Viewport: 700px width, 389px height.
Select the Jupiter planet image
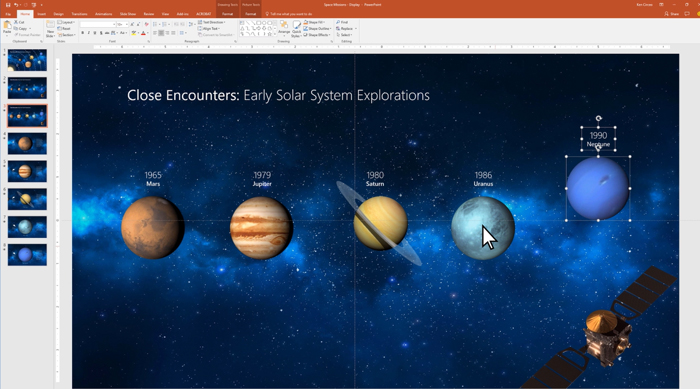[x=262, y=228]
